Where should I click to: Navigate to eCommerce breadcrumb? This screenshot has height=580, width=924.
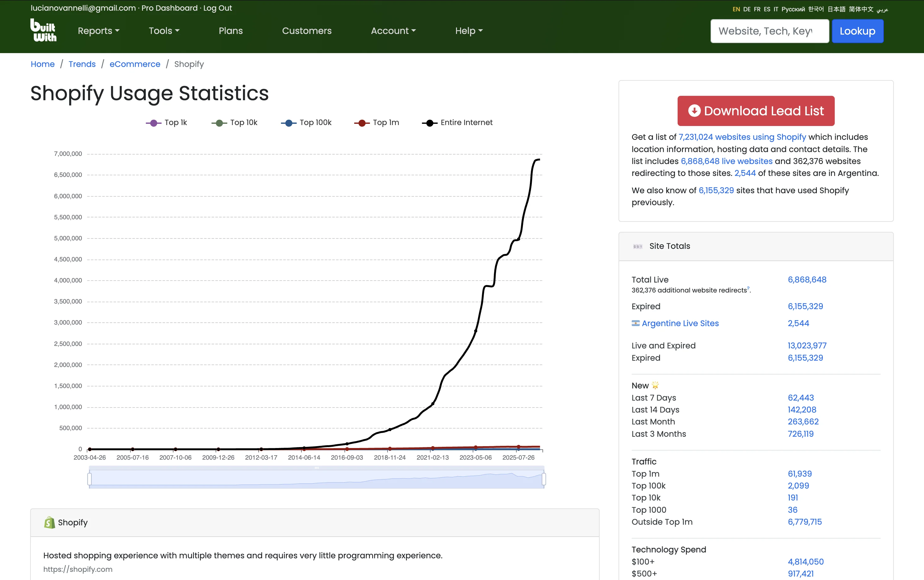click(x=135, y=64)
